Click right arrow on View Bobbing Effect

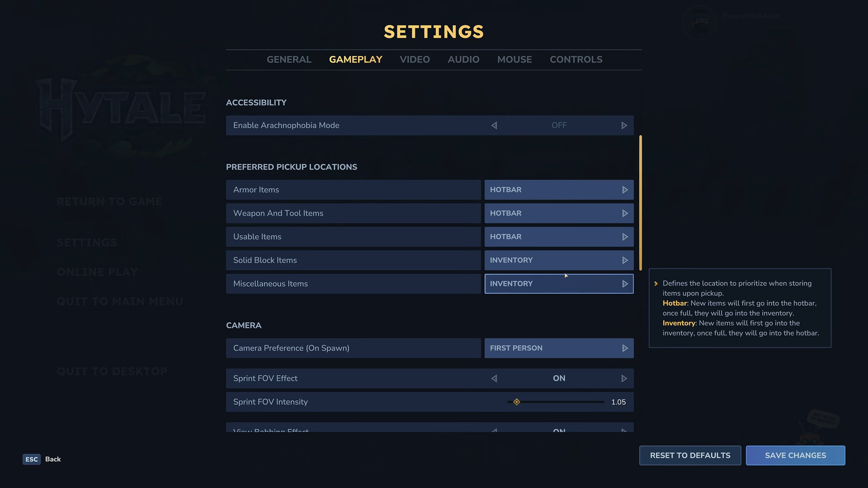(624, 430)
